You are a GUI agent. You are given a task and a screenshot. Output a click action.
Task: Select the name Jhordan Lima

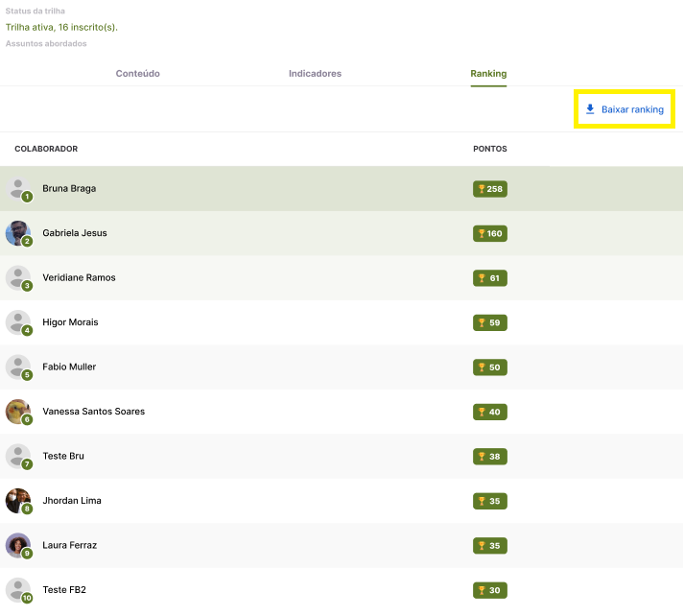click(x=72, y=501)
